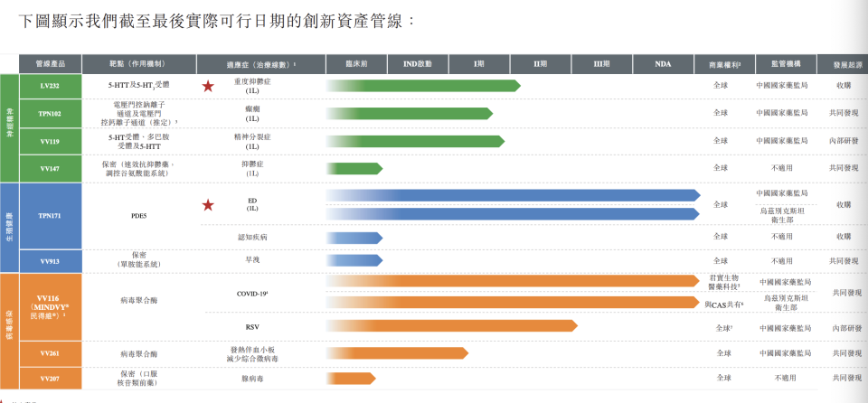Click the 君實生物醫藥科技 rights text
Image resolution: width=868 pixels, height=403 pixels.
coord(724,282)
